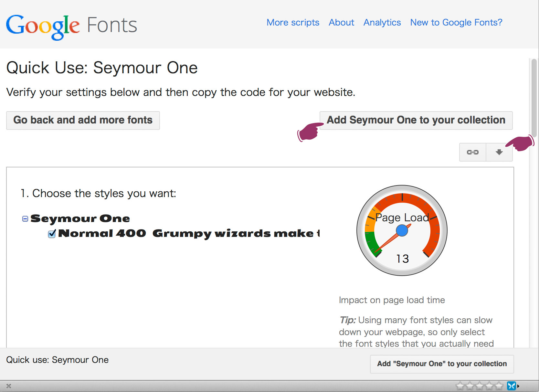Open the More scripts link
Viewport: 539px width, 392px height.
[x=293, y=23]
